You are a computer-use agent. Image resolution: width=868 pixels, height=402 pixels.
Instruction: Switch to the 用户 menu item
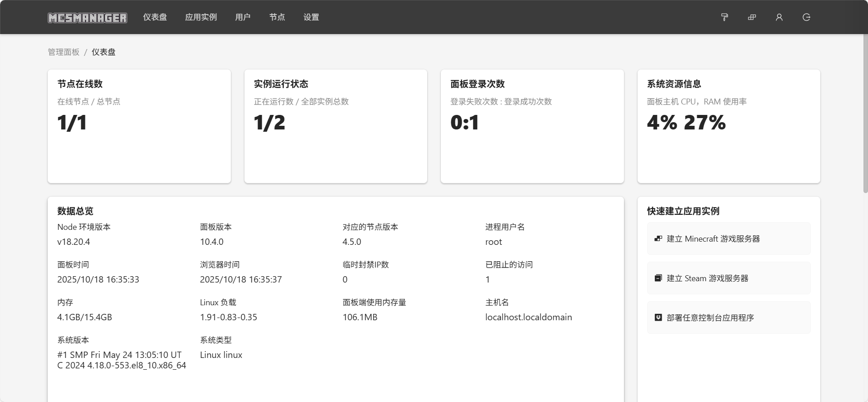(x=243, y=17)
